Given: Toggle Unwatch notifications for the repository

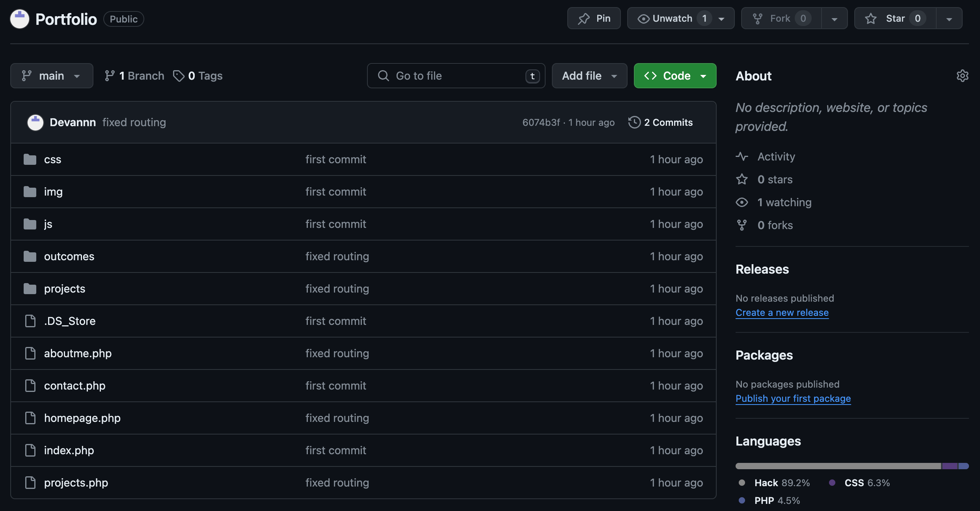Looking at the screenshot, I should 681,19.
